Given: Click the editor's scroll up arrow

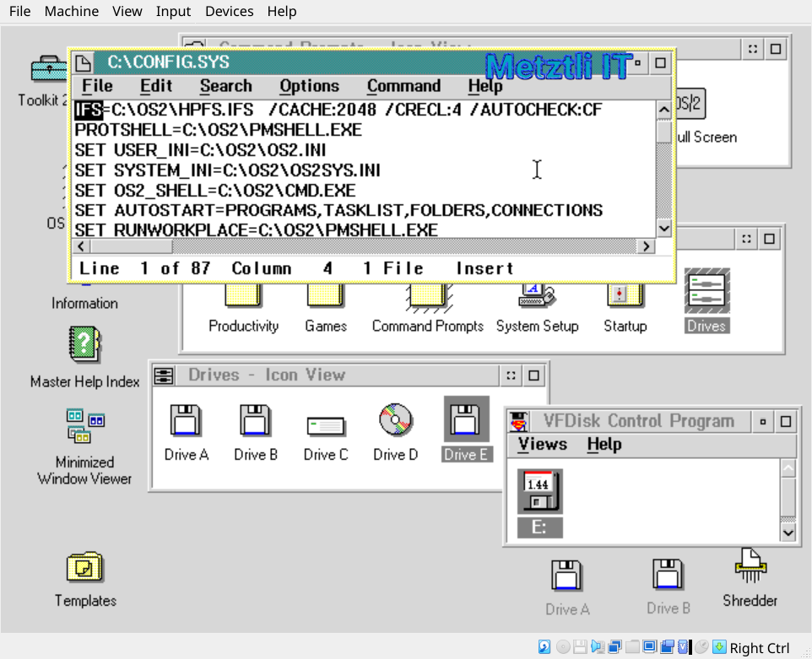Looking at the screenshot, I should pyautogui.click(x=664, y=109).
